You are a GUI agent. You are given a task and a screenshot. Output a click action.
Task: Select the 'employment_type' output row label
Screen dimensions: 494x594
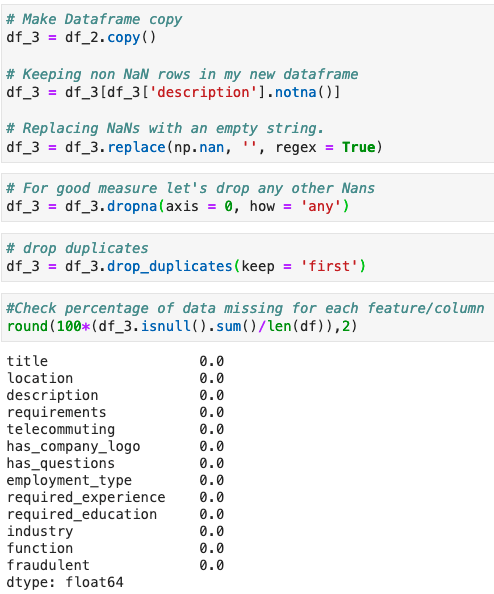[69, 480]
